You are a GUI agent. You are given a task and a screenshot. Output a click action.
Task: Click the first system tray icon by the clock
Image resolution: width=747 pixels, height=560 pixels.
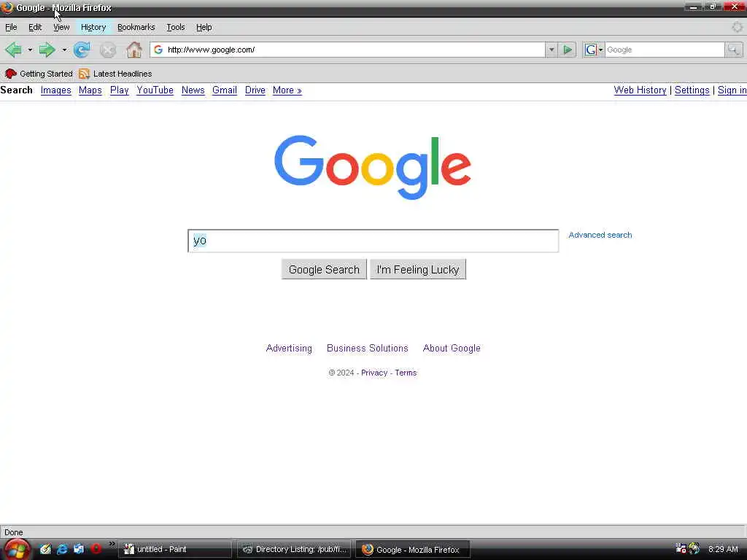point(681,549)
